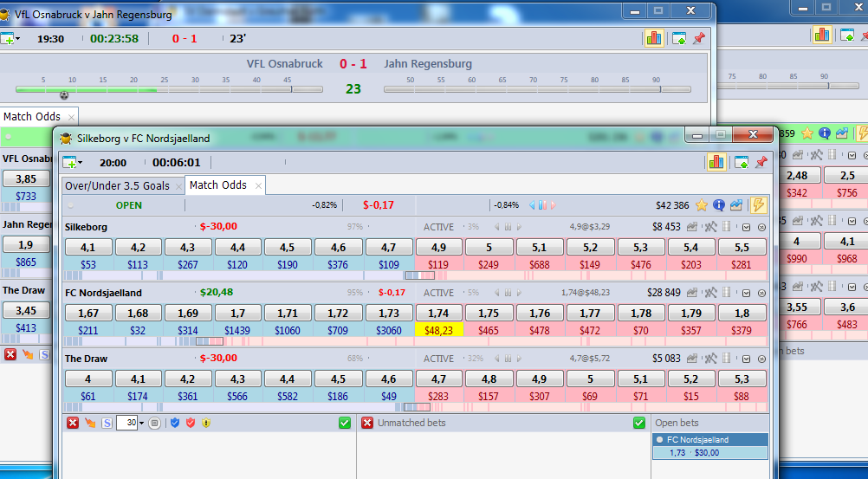The width and height of the screenshot is (868, 479).
Task: Click the stake input field showing 30
Action: click(x=127, y=423)
